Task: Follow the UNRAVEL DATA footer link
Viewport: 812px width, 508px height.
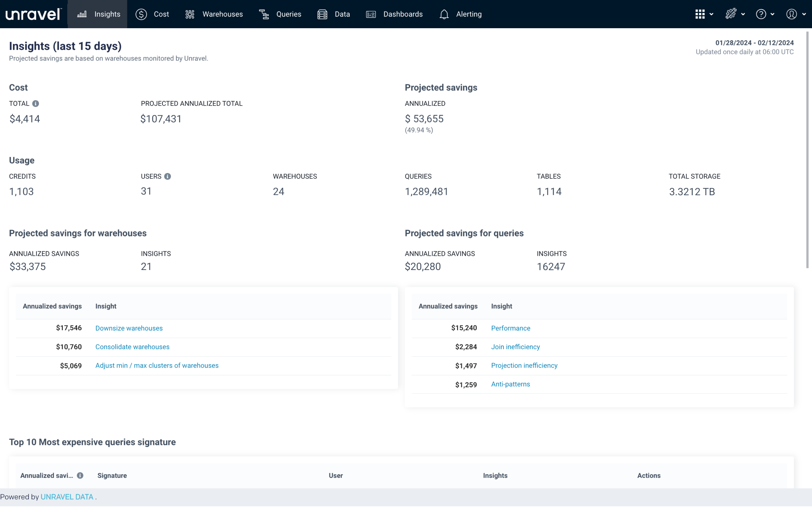Action: tap(67, 497)
